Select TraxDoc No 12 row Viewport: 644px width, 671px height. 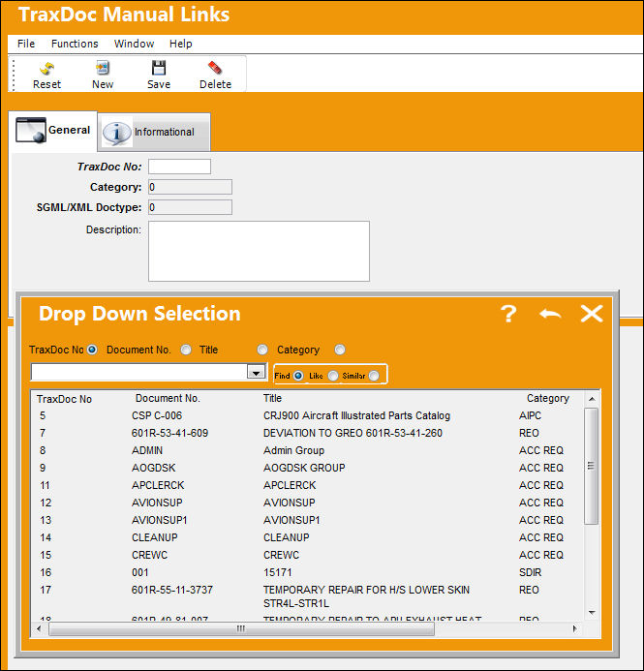click(x=307, y=503)
